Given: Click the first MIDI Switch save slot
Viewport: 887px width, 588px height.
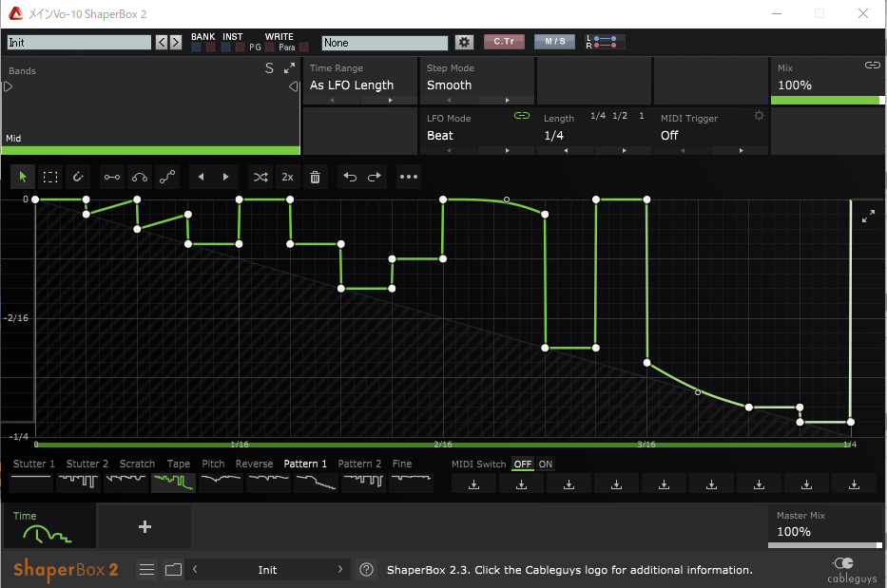Looking at the screenshot, I should [474, 484].
